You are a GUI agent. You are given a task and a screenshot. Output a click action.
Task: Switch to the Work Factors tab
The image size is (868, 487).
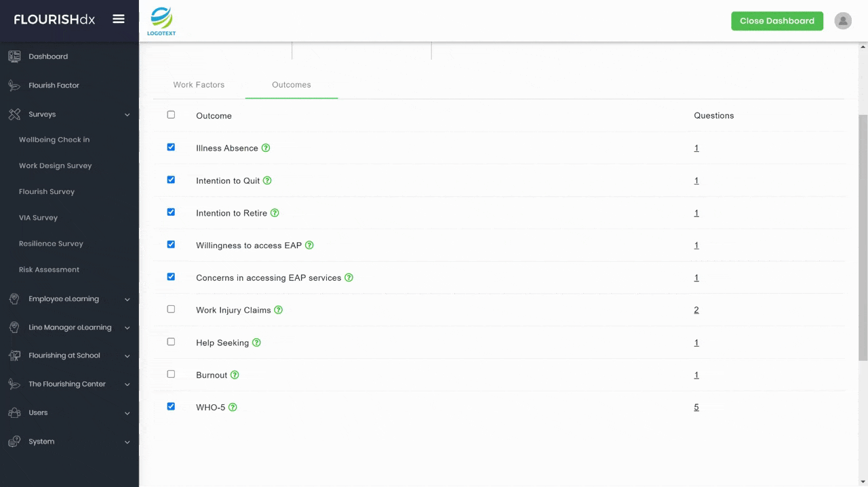click(x=199, y=85)
